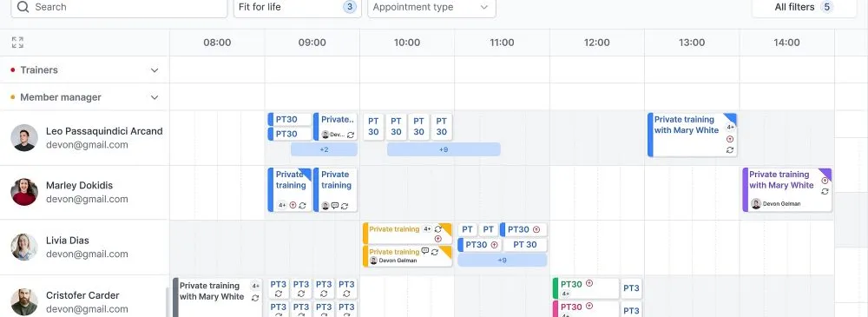Collapse the Member manager group chevron
This screenshot has width=868, height=317.
click(155, 97)
